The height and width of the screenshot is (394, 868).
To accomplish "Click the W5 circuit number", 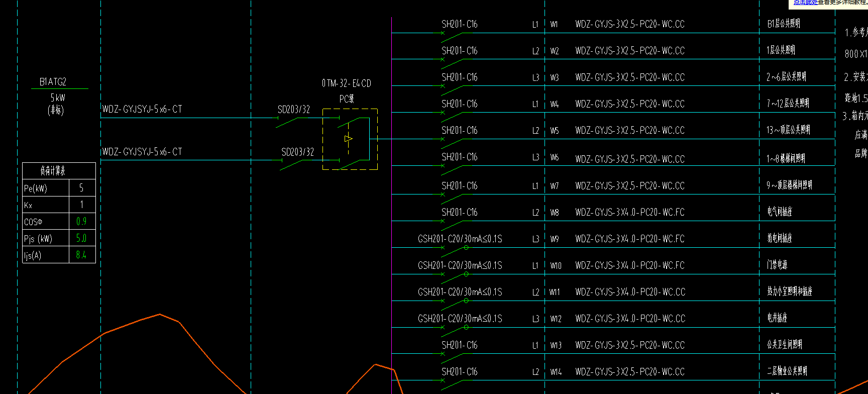I will (x=555, y=131).
